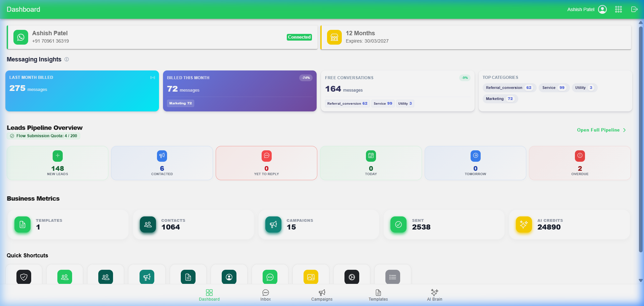Viewport: 644px width, 306px height.
Task: Open the yellow image gallery shortcut
Action: click(x=311, y=277)
